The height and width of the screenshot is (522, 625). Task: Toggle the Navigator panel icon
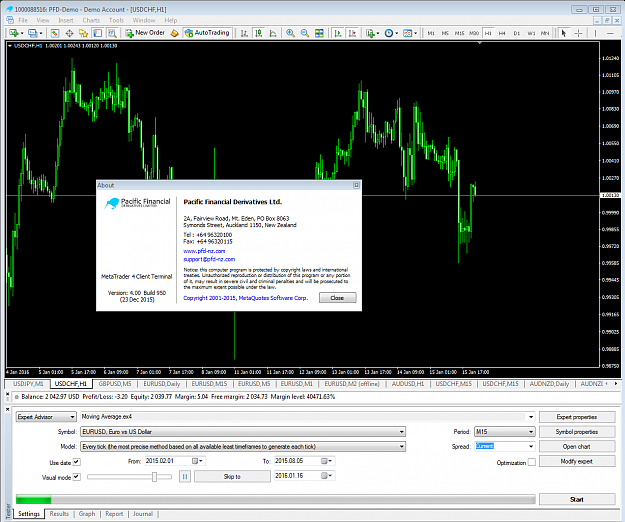[83, 33]
